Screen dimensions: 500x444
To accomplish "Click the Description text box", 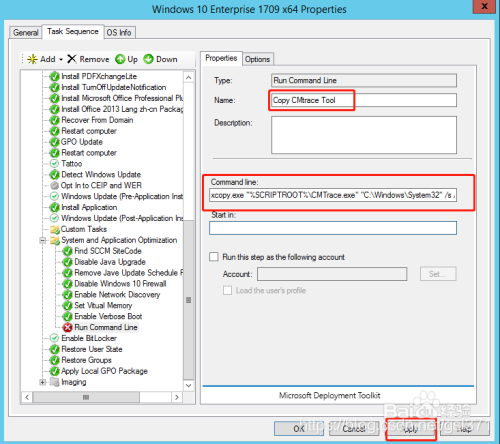I will (364, 135).
